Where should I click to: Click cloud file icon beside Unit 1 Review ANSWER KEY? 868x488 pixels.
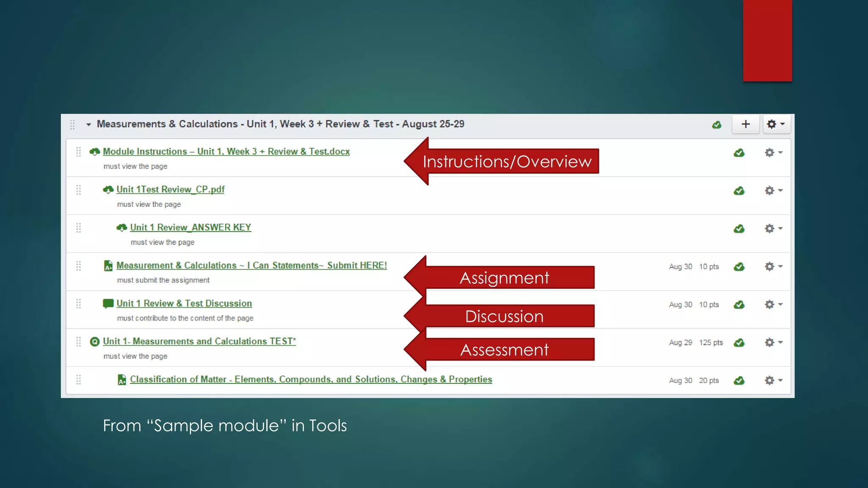pyautogui.click(x=122, y=227)
